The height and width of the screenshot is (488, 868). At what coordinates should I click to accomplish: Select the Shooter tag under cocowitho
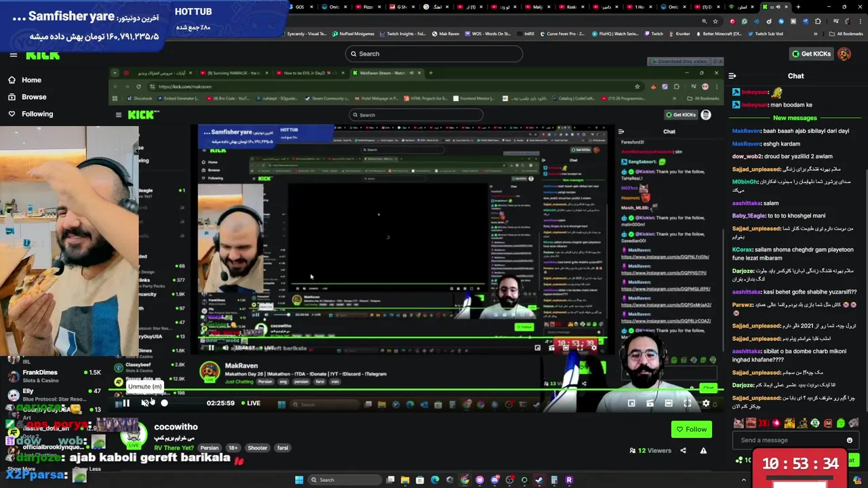(258, 448)
